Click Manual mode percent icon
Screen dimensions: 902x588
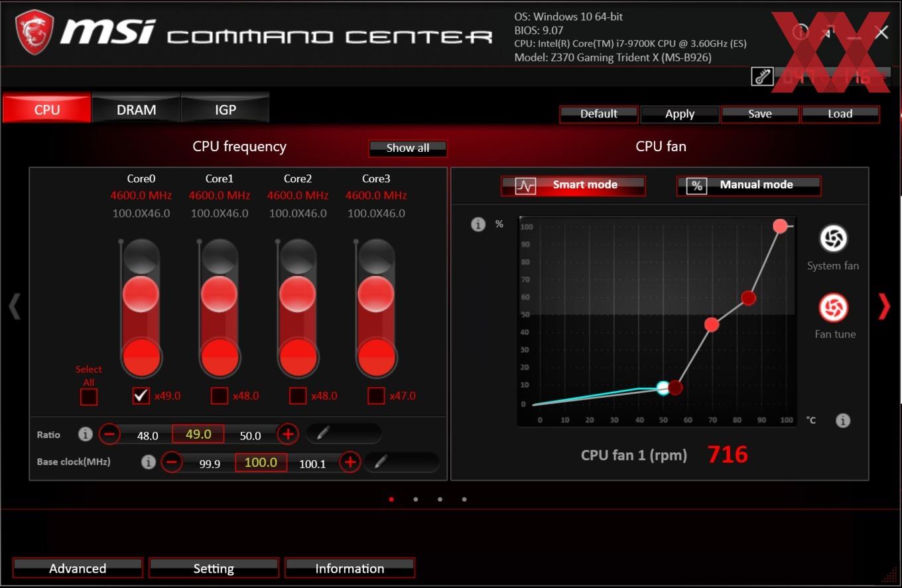pyautogui.click(x=696, y=186)
